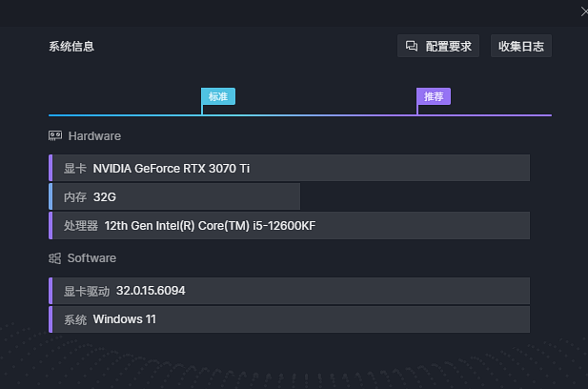Click the purple accent strip on 显卡 row

point(51,168)
